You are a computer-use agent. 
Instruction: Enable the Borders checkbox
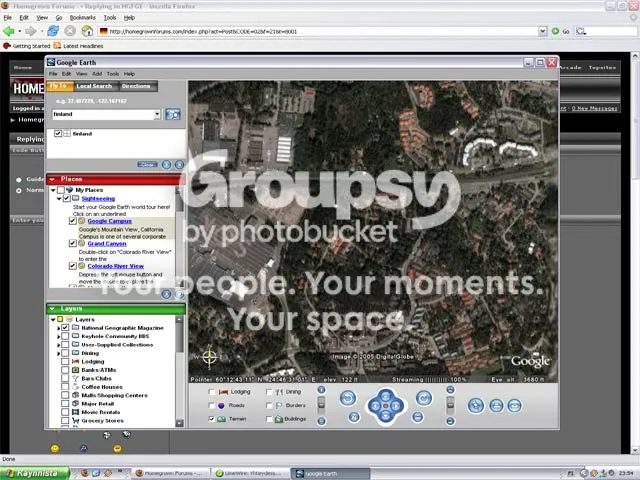coord(269,405)
